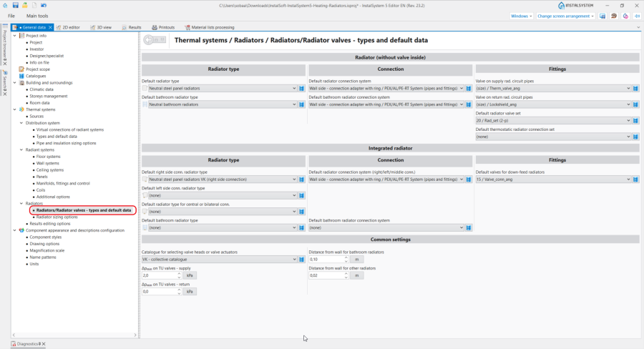
Task: Click the back navigation arrow beside page title
Action: [149, 40]
